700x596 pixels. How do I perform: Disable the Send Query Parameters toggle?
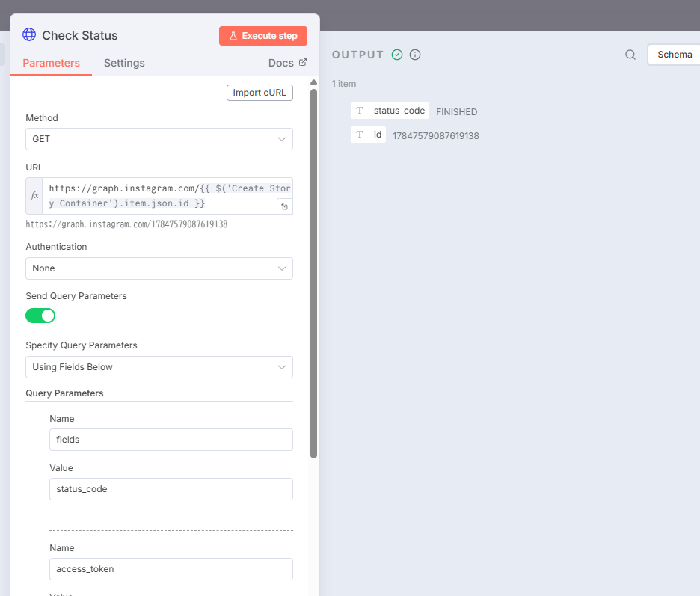click(x=40, y=316)
